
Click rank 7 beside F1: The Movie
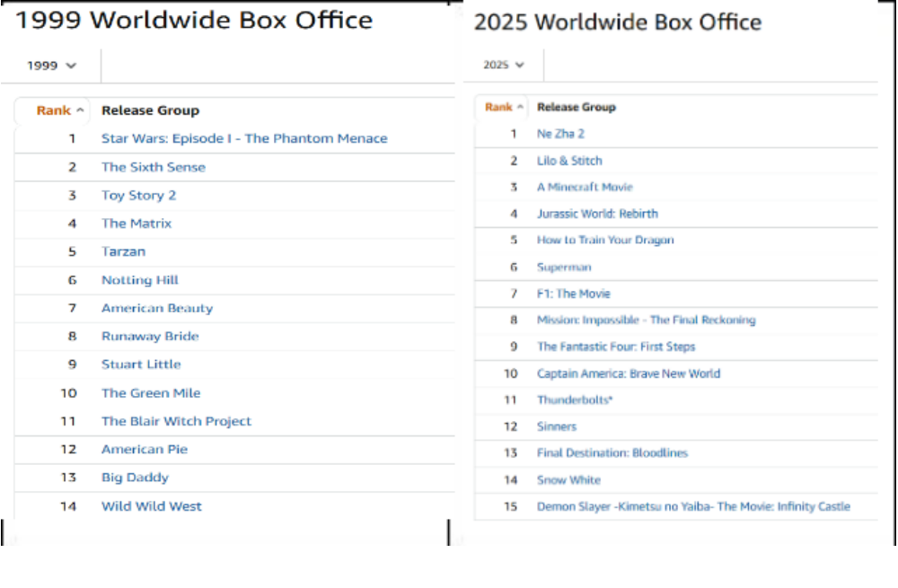[514, 294]
